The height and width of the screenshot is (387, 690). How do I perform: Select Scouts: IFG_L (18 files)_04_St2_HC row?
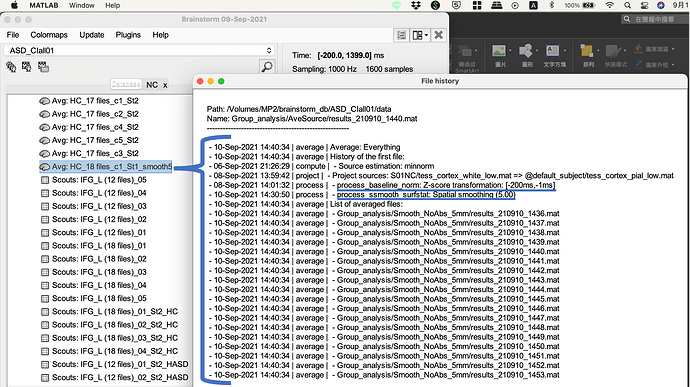point(109,351)
